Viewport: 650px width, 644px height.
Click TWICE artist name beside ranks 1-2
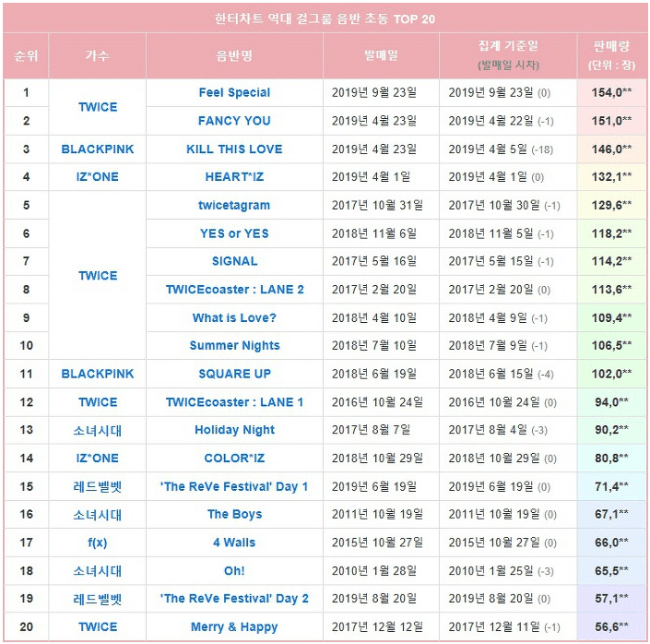pos(98,107)
